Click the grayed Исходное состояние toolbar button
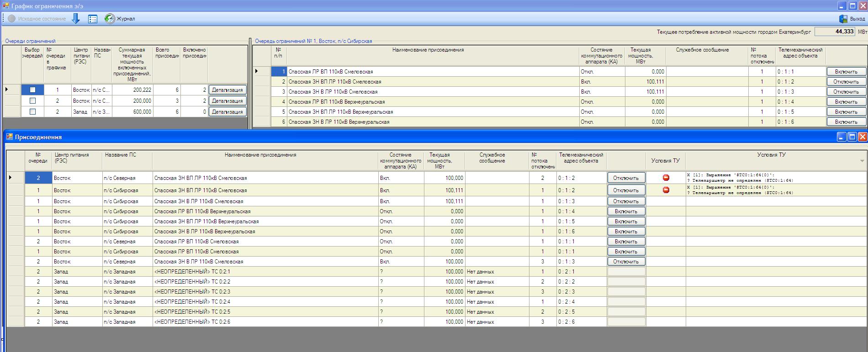Viewport: 868px width, 352px height. click(37, 19)
